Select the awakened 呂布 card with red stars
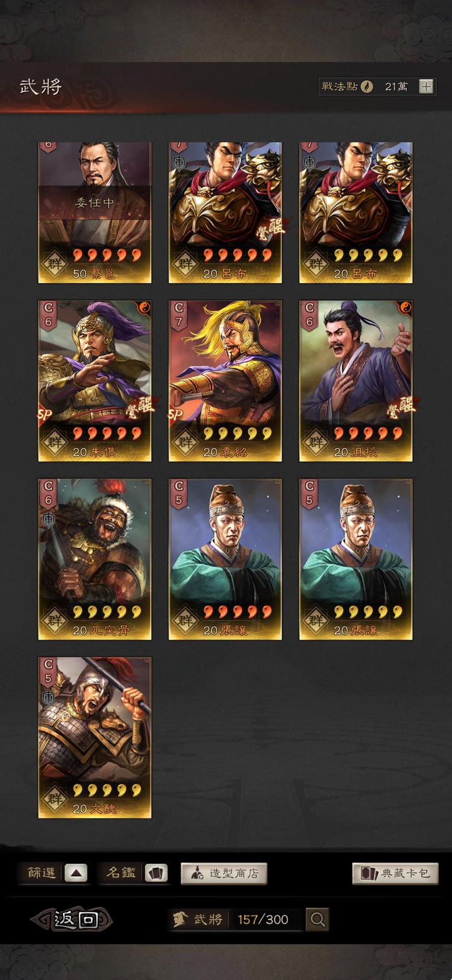 (x=225, y=212)
